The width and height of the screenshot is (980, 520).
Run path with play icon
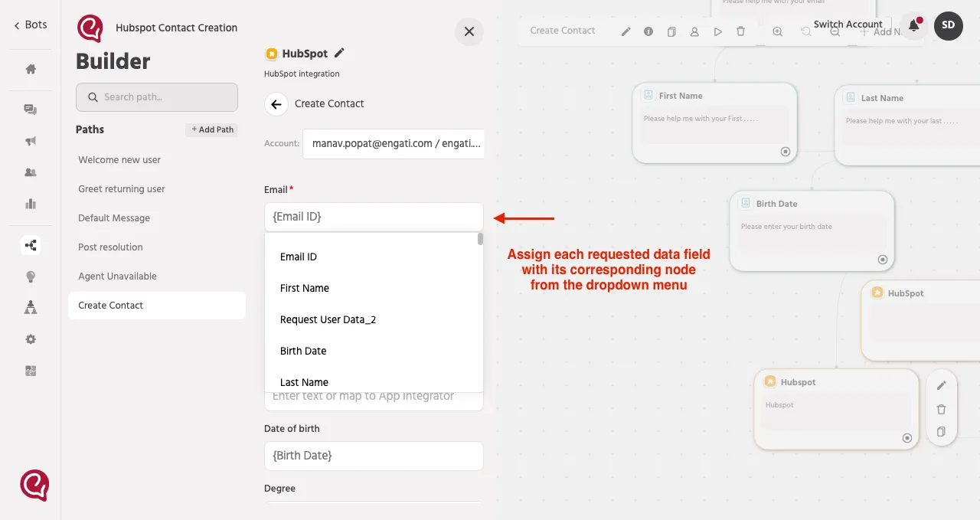click(717, 31)
